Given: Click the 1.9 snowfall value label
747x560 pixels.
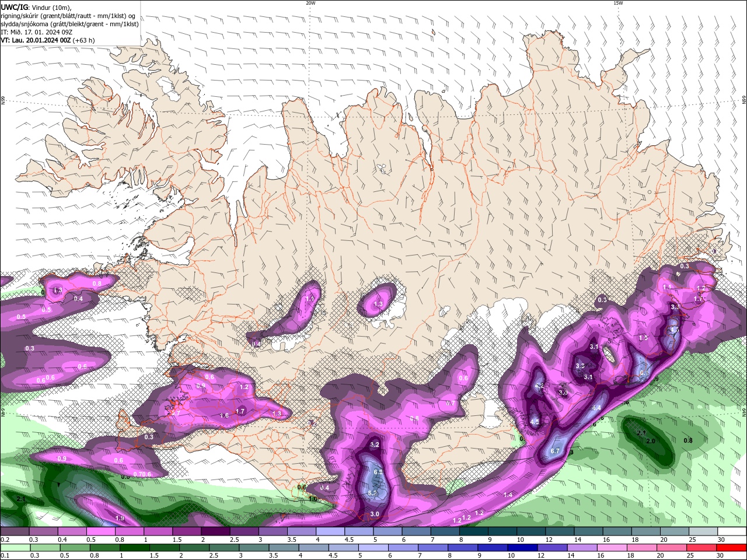Looking at the screenshot, I should click(x=120, y=518).
